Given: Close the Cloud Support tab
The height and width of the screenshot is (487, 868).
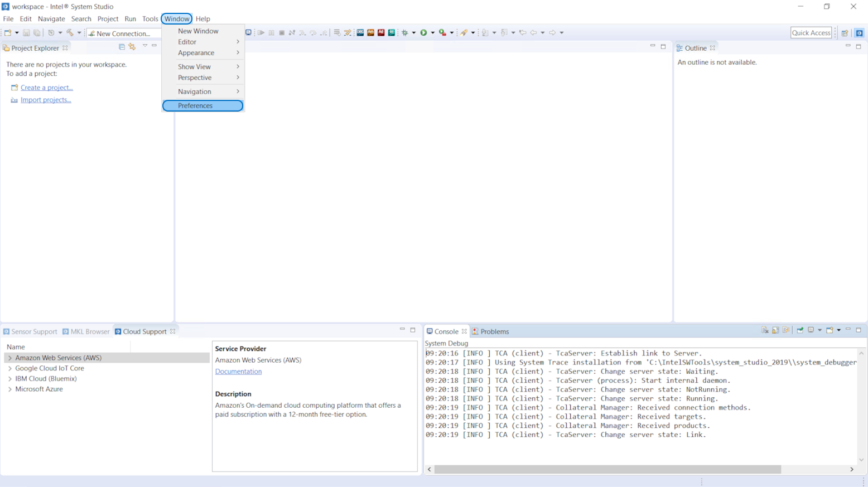Looking at the screenshot, I should [x=173, y=331].
